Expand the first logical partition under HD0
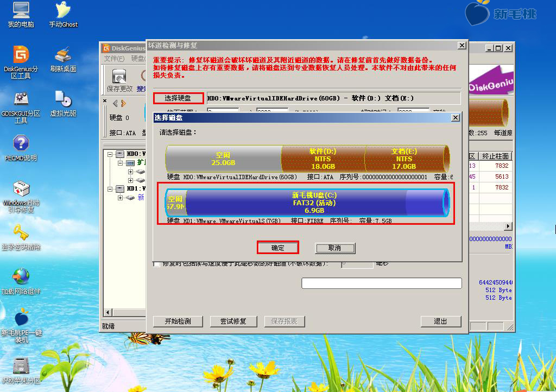Viewport: 556px width, 392px height. click(130, 172)
